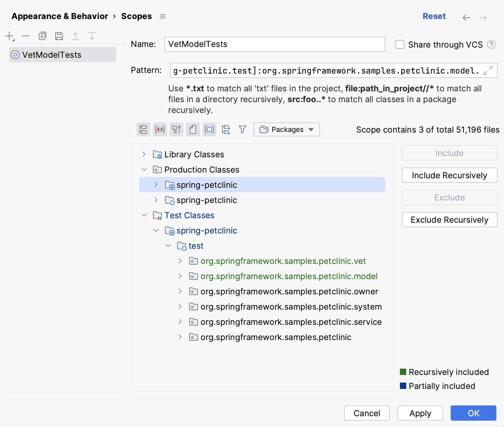This screenshot has width=504, height=427.
Task: Expand the Library Classes tree node
Action: [144, 154]
